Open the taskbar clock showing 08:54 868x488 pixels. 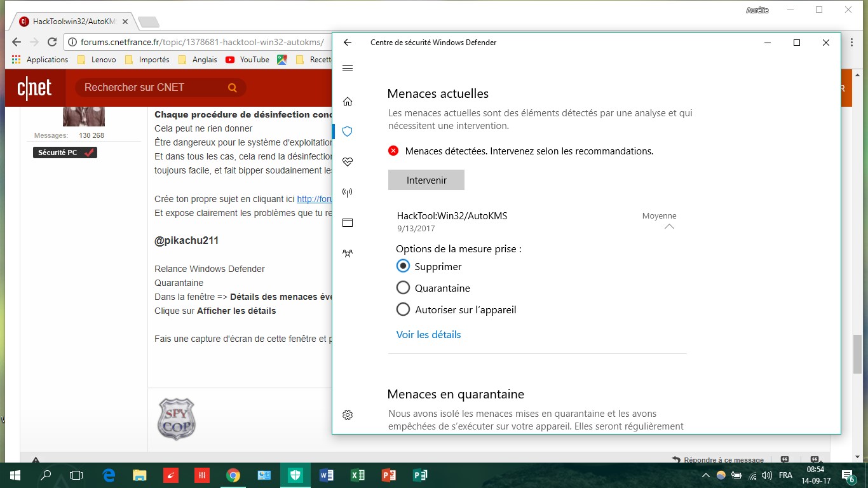[x=815, y=475]
